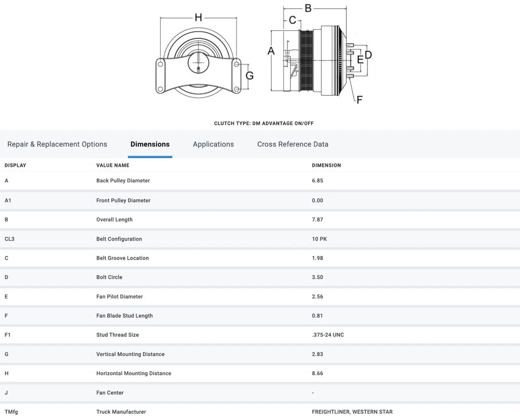The image size is (520, 420).
Task: Click the VALUE NAME column header
Action: coord(113,165)
